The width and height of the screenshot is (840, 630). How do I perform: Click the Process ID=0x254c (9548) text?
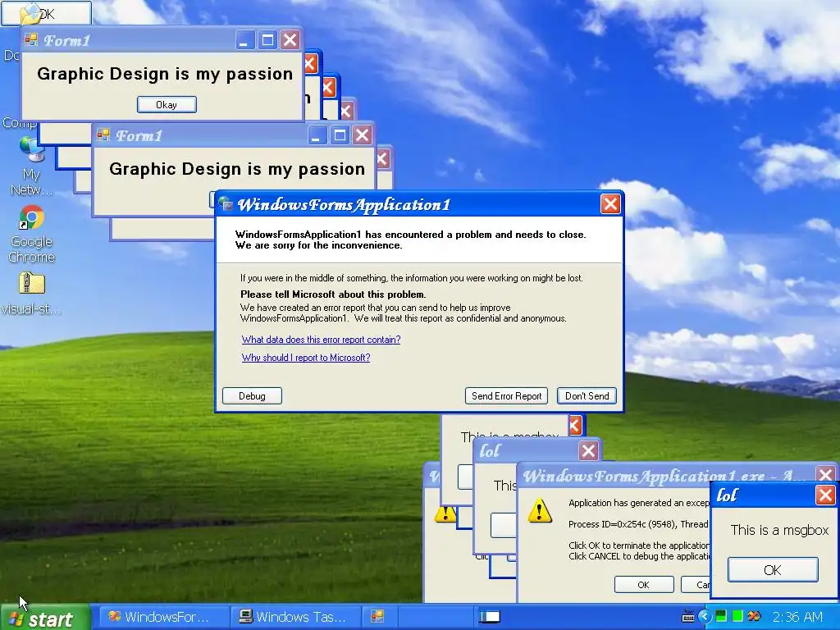623,524
